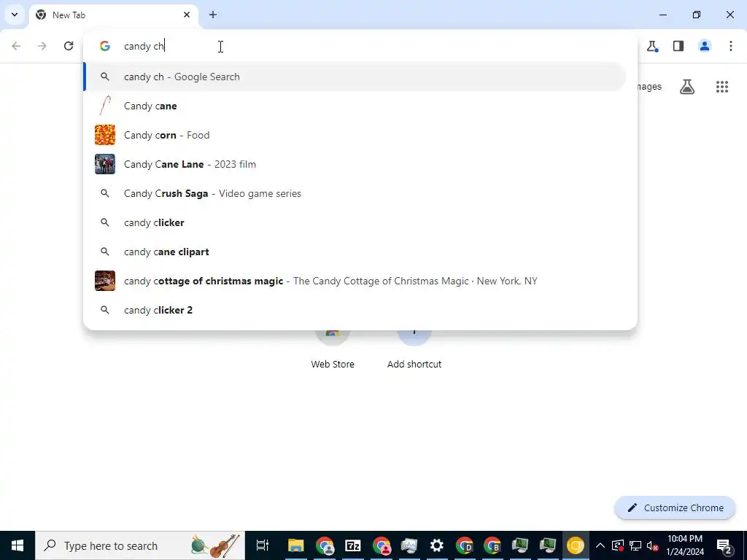Screen dimensions: 747x560
Task: Open the Chrome profile avatar
Action: click(705, 46)
